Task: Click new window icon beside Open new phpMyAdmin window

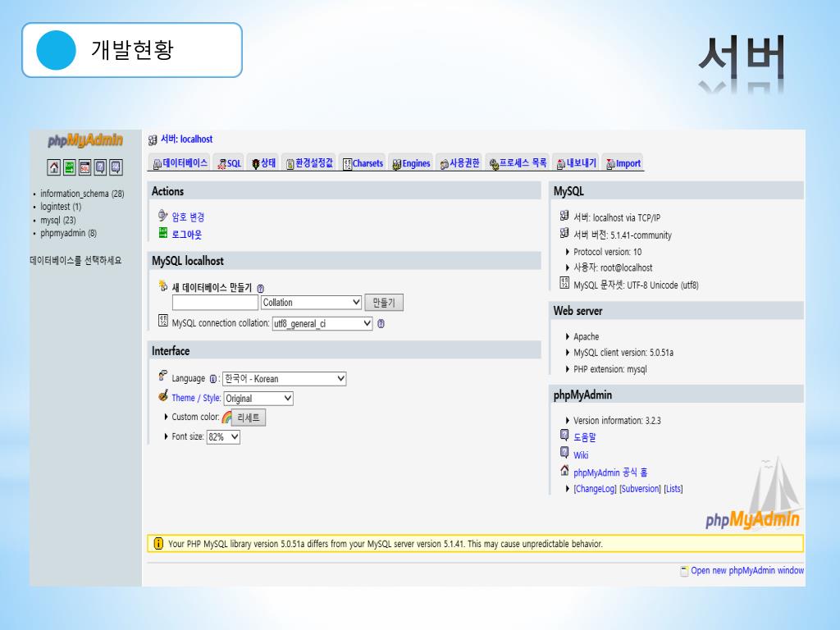Action: click(x=684, y=571)
